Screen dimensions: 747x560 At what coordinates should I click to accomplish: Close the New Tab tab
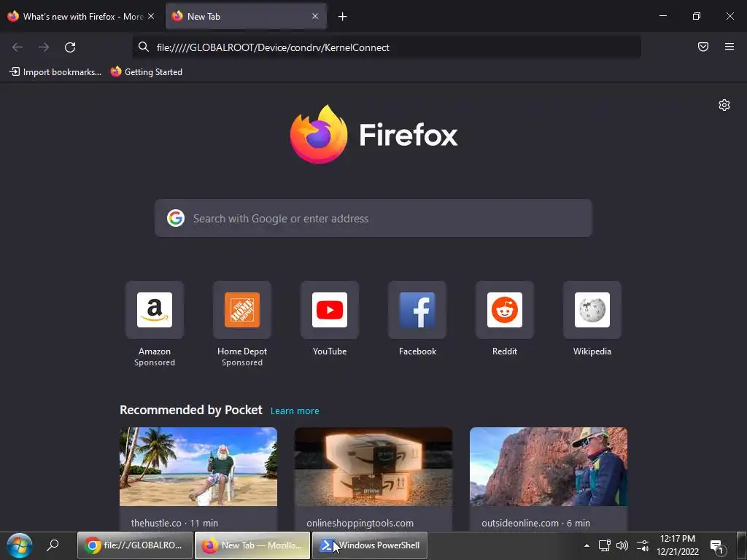point(315,16)
